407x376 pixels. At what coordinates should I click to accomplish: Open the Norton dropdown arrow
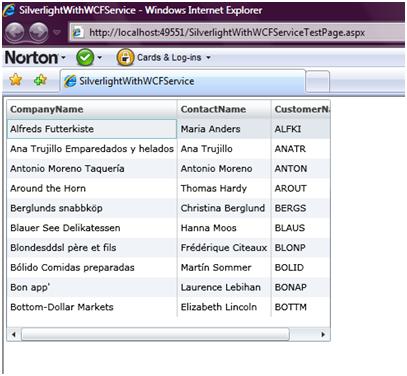click(x=63, y=58)
